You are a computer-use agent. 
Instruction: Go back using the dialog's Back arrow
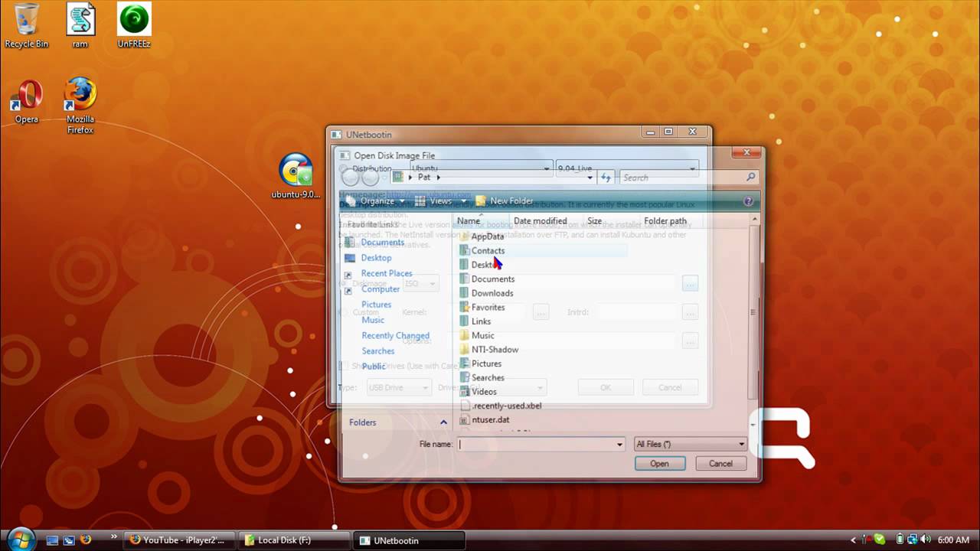(x=350, y=178)
